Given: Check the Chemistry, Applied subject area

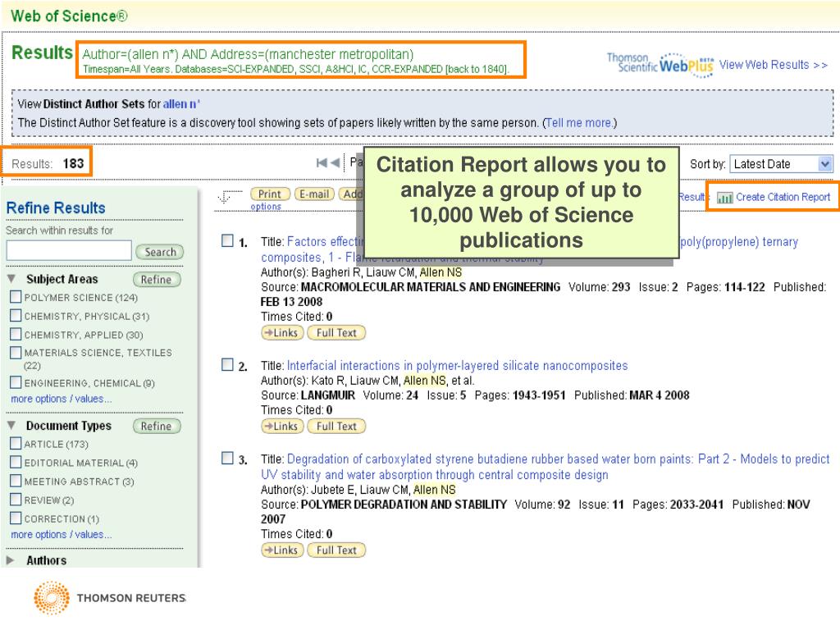Looking at the screenshot, I should [16, 335].
